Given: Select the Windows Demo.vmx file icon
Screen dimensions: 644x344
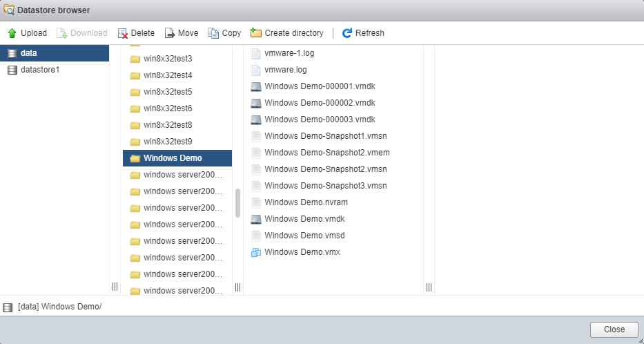Looking at the screenshot, I should coord(256,252).
